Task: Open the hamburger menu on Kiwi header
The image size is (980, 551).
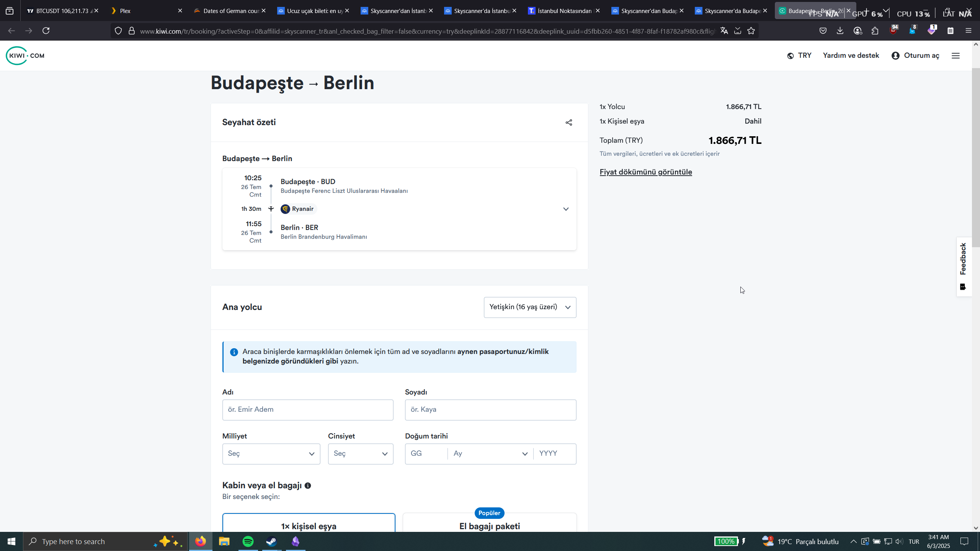Action: [x=955, y=56]
